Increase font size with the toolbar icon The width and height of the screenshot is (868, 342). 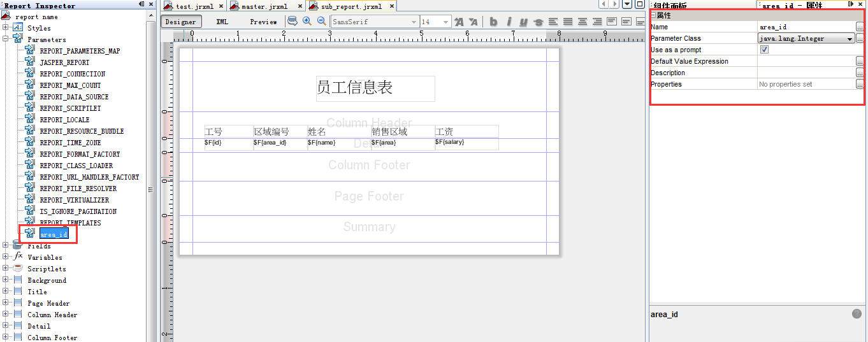(459, 22)
